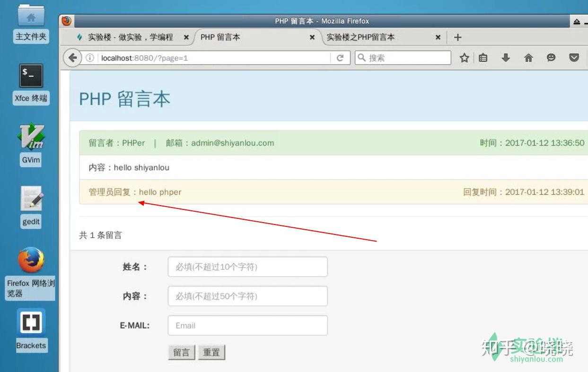Open the bookmarks sidebar panel icon
This screenshot has width=588, height=372.
tap(483, 57)
